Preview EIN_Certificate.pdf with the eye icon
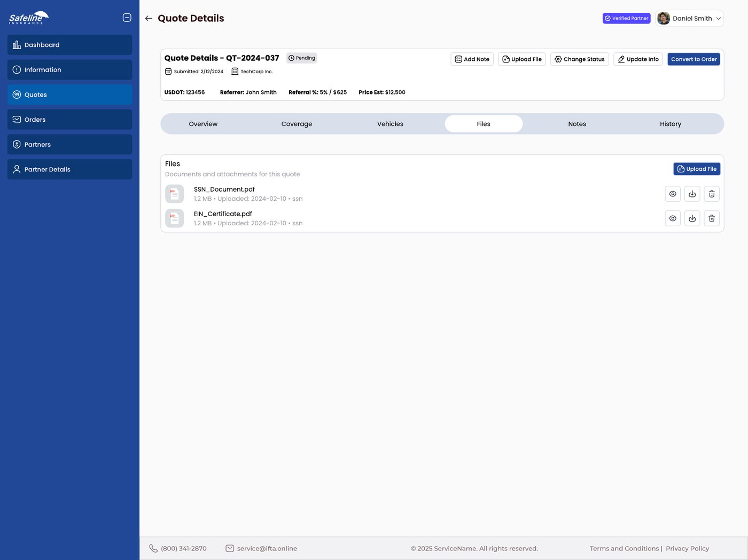 point(673,218)
